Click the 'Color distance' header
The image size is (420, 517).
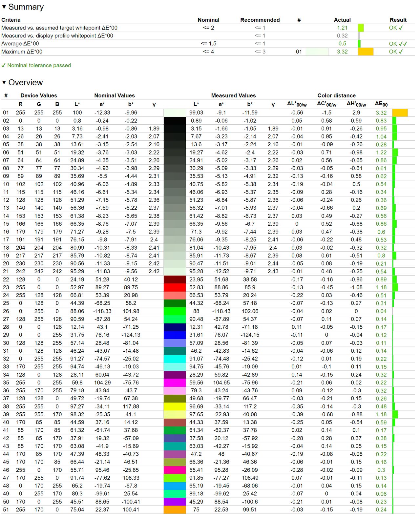pos(336,95)
